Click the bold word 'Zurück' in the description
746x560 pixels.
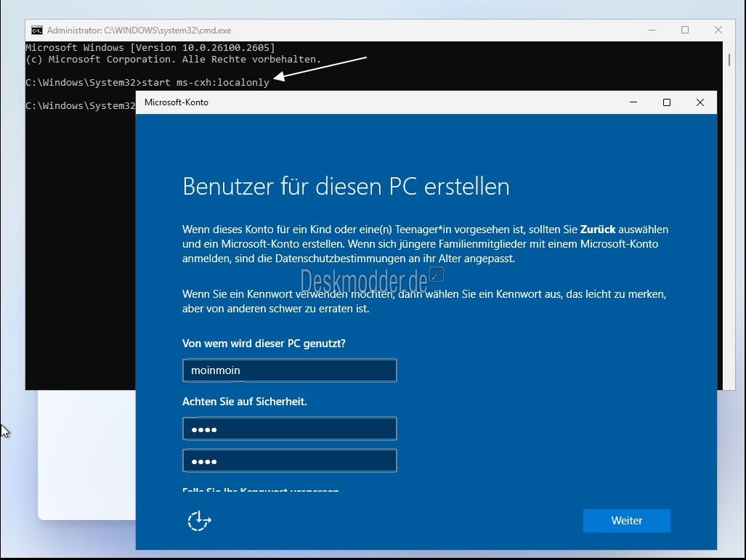[598, 230]
